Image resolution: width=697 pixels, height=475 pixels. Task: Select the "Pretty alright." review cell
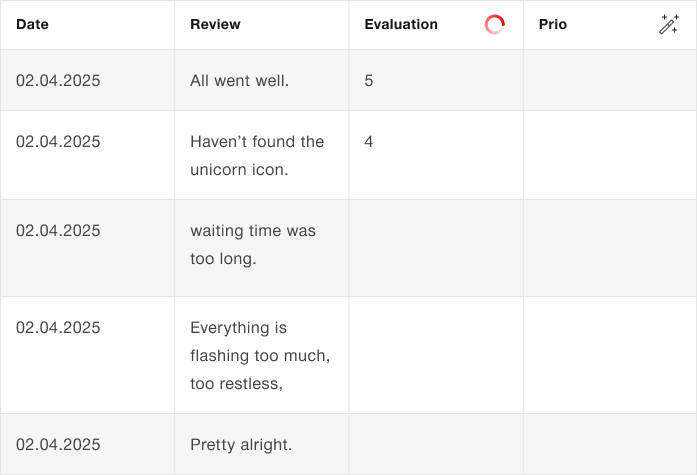241,444
